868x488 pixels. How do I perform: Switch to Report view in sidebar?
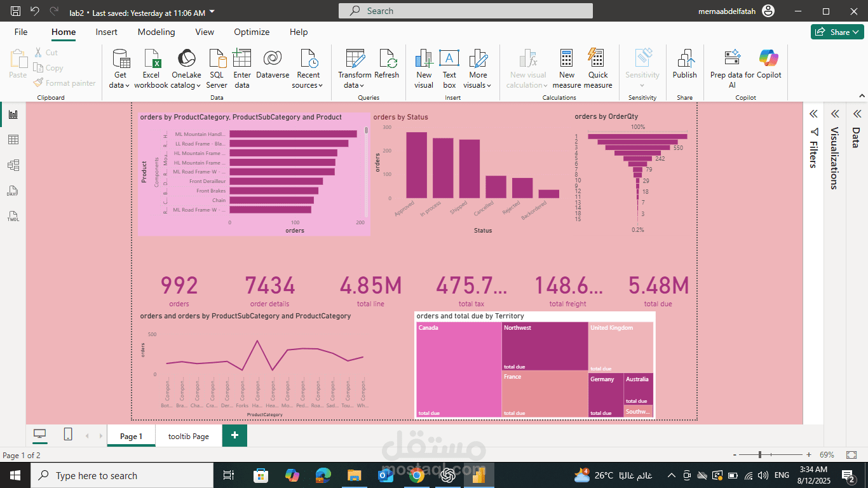(13, 114)
